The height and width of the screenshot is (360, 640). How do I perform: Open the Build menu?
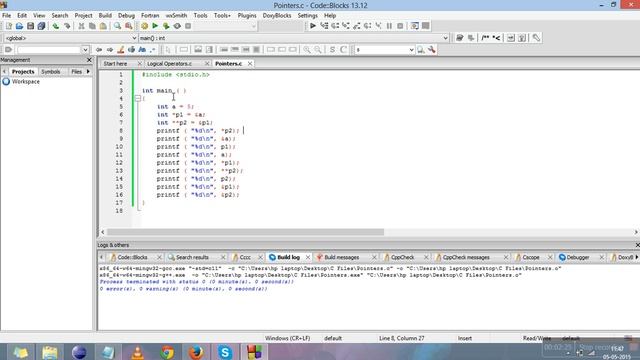click(105, 16)
